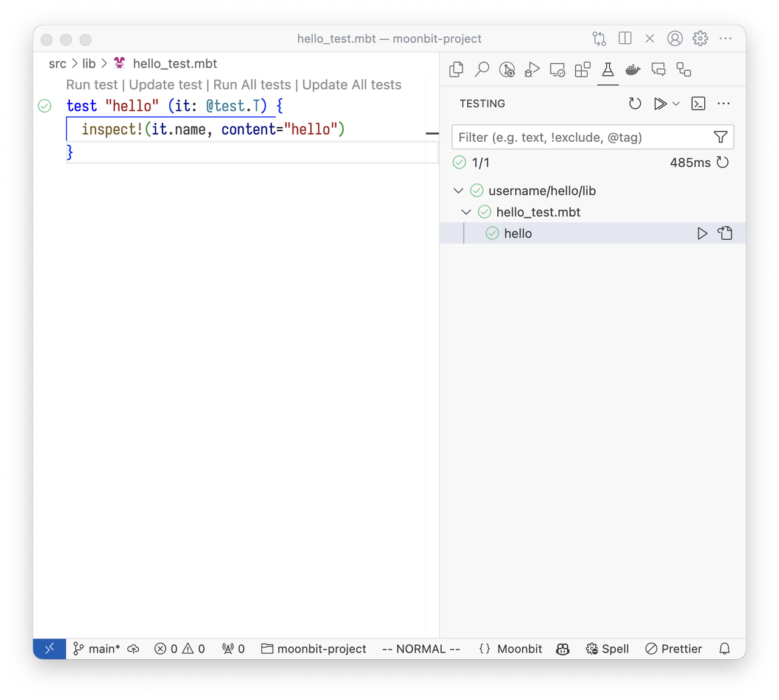
Task: Click the notifications bell in the status bar
Action: click(x=724, y=648)
